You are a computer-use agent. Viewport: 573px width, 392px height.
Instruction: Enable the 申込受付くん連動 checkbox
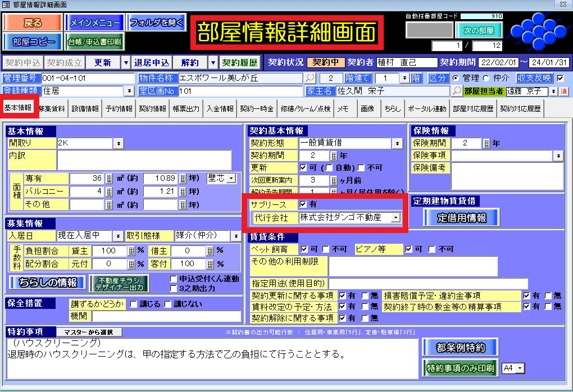coord(174,279)
